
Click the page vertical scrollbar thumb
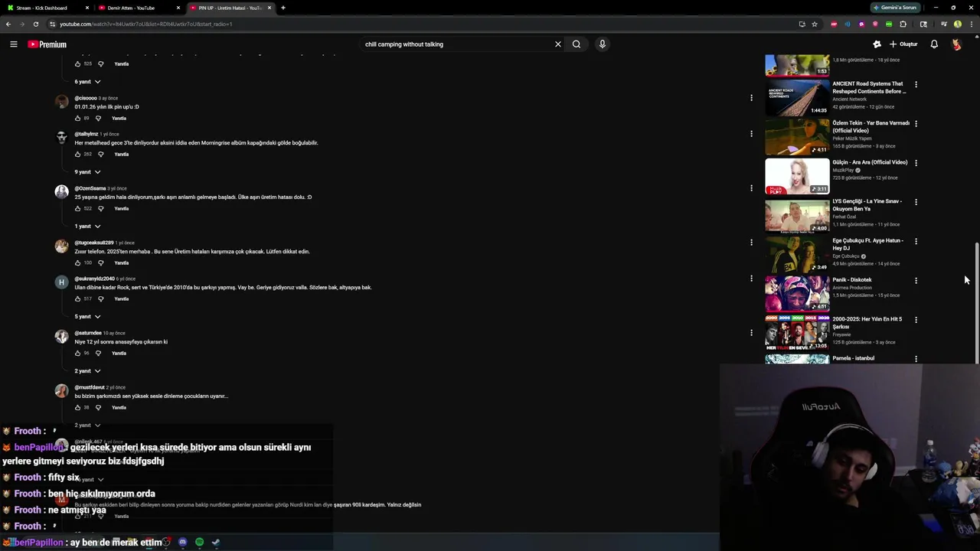tap(976, 302)
